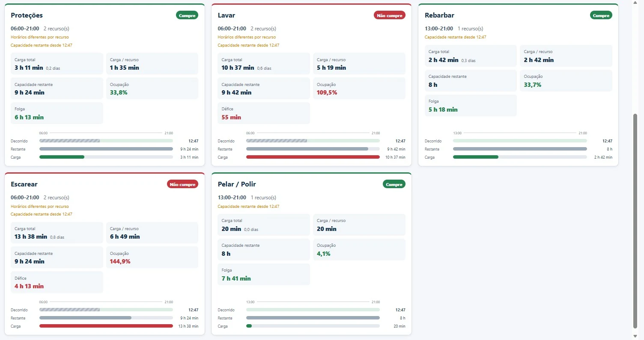Click Capacidade restante desde 12:47 in Rebarbar

(456, 37)
